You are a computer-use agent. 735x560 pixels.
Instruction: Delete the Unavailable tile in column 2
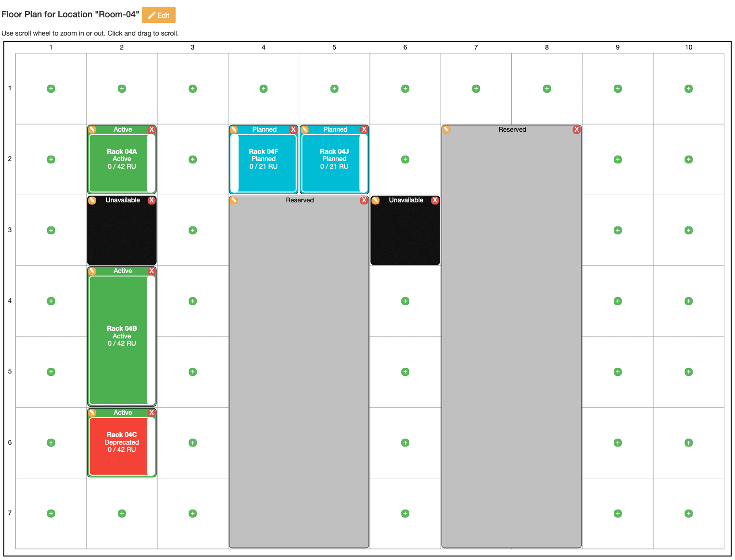tap(152, 200)
